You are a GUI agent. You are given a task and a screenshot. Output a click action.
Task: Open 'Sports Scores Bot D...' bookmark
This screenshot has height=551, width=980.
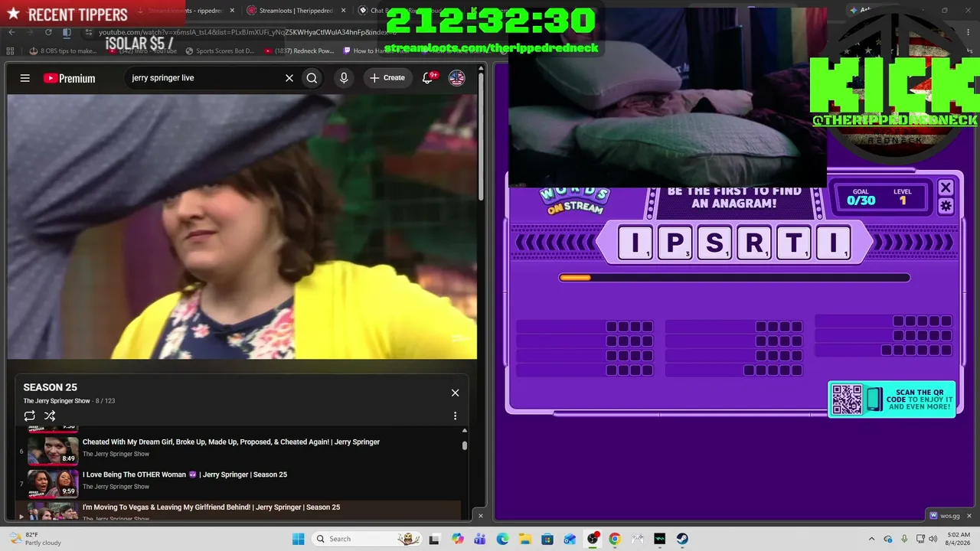click(220, 51)
